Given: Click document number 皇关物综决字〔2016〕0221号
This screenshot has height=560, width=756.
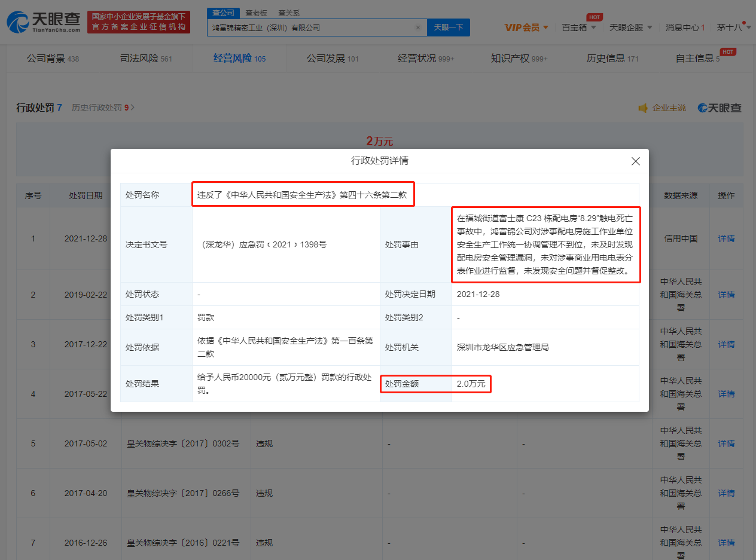Looking at the screenshot, I should [183, 543].
